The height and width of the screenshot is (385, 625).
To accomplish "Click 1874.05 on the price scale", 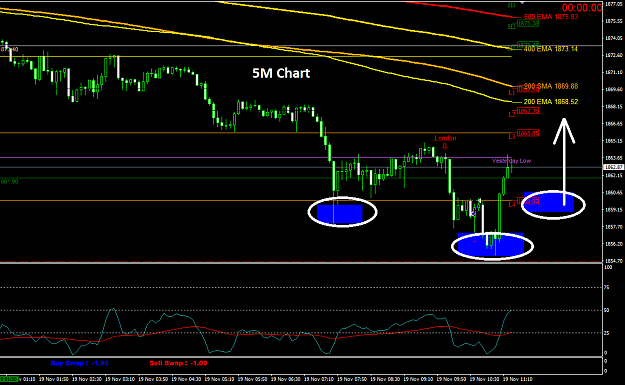I will click(x=614, y=38).
